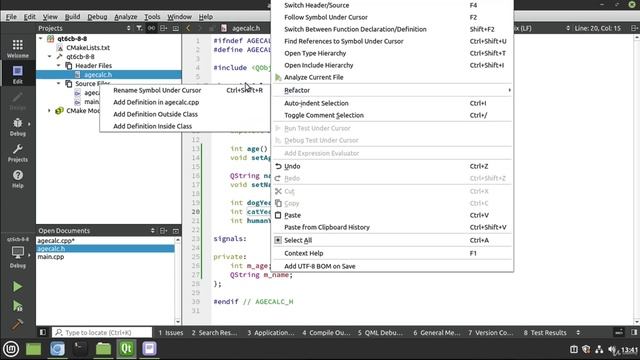Choose Select All

click(x=393, y=240)
